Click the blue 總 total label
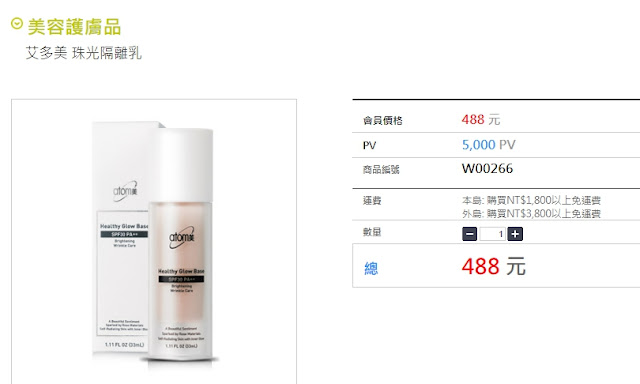 [x=371, y=268]
